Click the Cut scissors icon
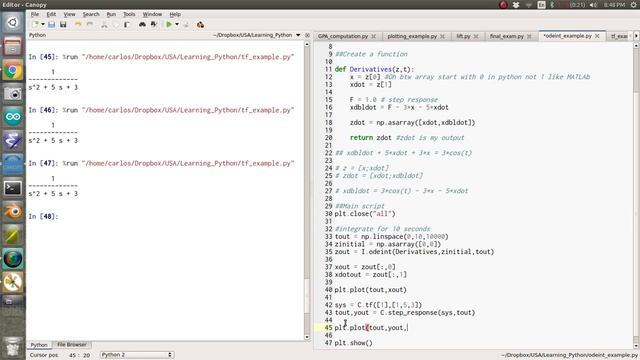Image resolution: width=640 pixels, height=360 pixels. (x=104, y=25)
